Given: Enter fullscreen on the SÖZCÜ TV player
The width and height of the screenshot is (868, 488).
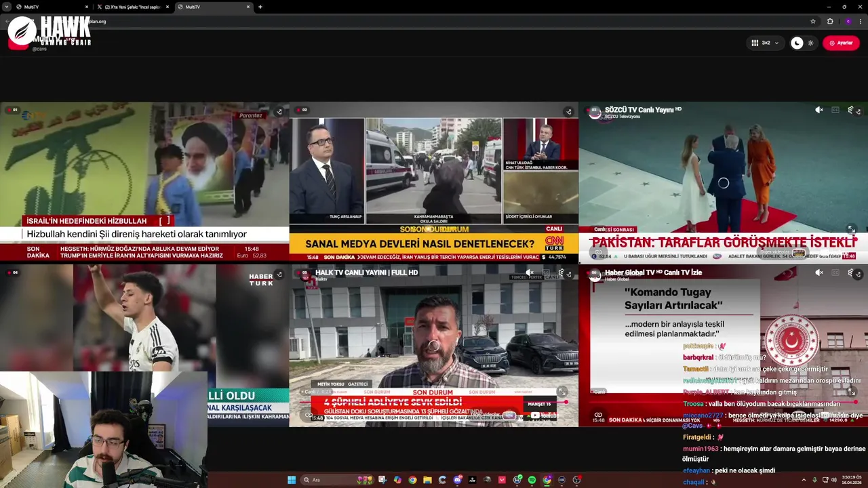Looking at the screenshot, I should (852, 229).
